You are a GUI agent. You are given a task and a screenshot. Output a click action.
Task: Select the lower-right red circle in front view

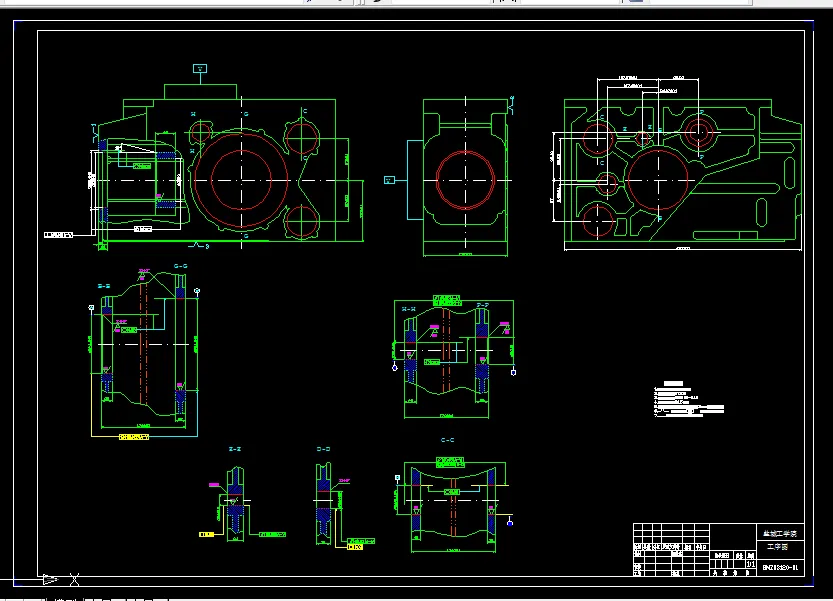301,222
